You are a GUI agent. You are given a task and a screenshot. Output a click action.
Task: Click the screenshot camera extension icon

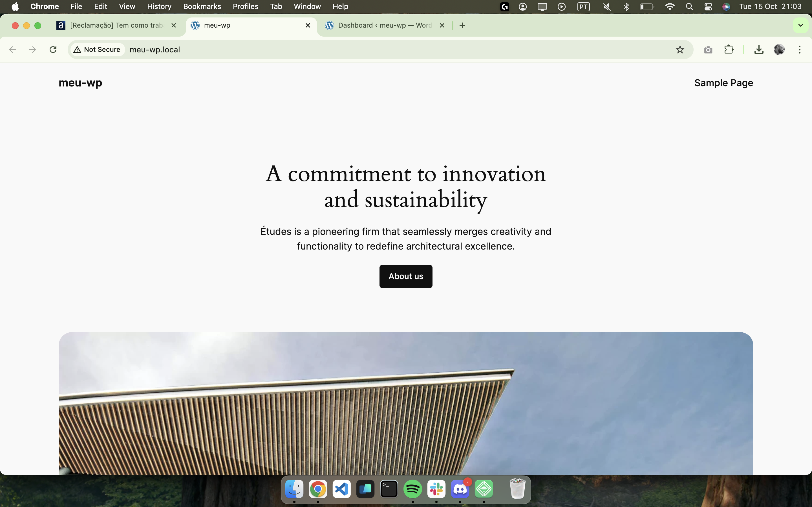point(708,50)
